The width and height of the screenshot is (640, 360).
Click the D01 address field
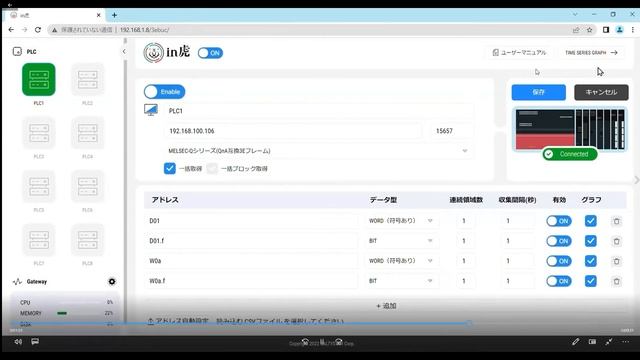click(252, 221)
